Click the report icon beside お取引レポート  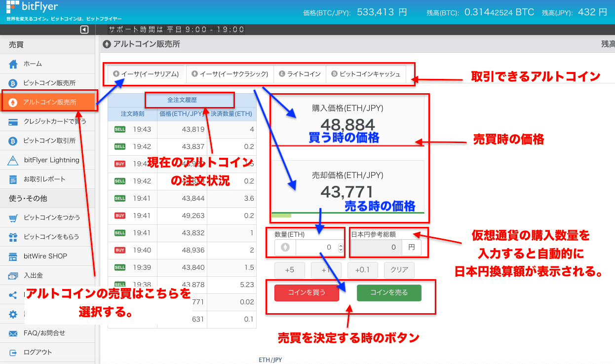[x=14, y=179]
